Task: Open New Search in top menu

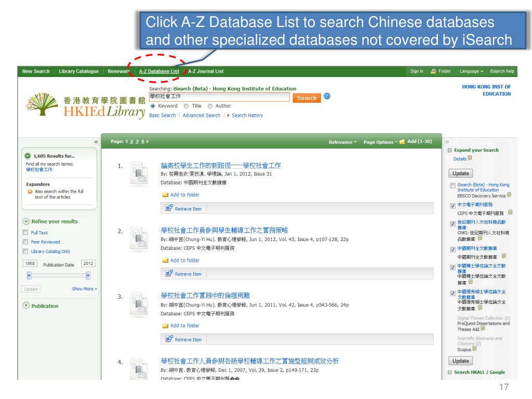Action: tap(36, 71)
